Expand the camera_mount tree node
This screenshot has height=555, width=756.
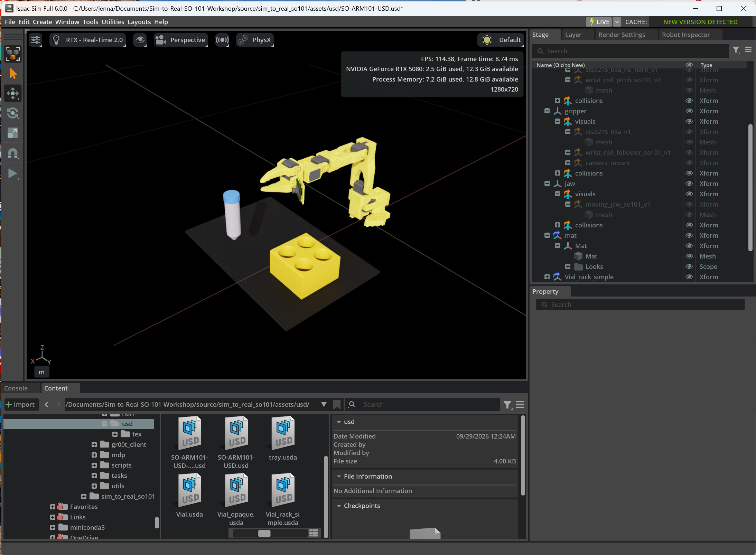click(568, 163)
